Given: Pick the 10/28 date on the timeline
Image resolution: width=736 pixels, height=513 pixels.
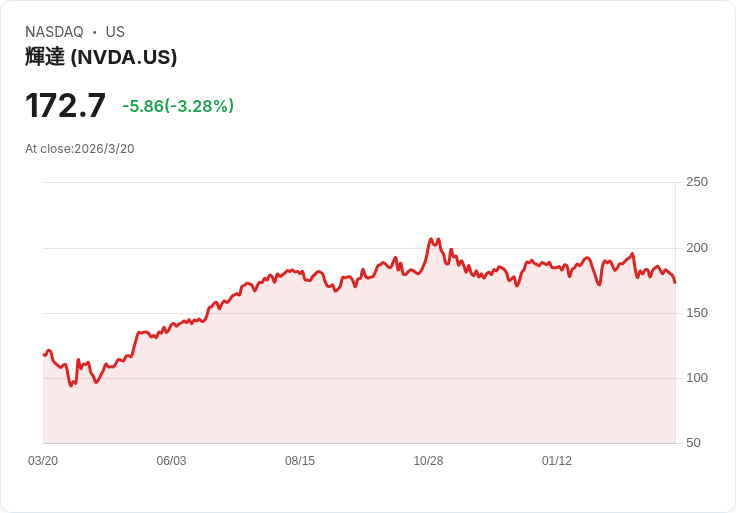Looking at the screenshot, I should pos(428,461).
